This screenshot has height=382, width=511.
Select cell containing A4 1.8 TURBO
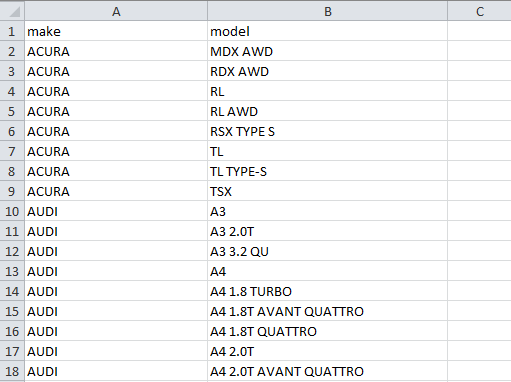pyautogui.click(x=327, y=291)
